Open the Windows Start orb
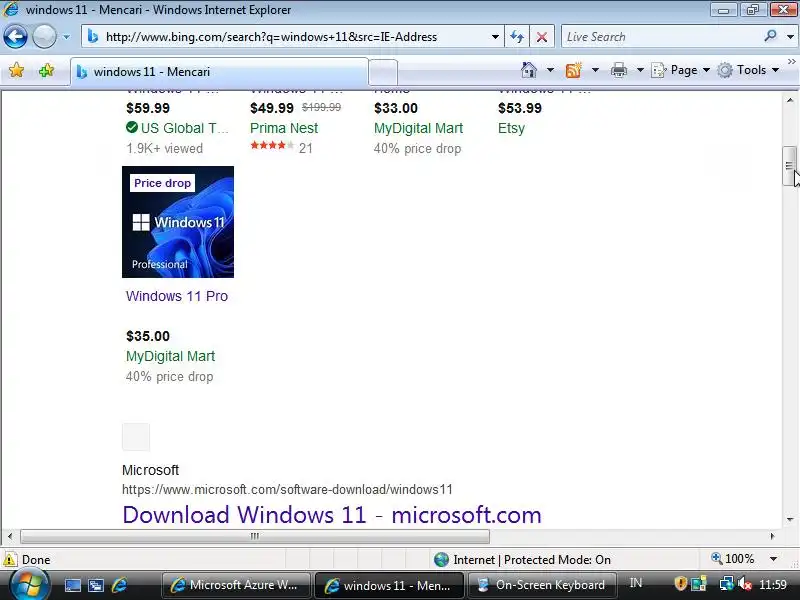Screen dimensions: 800x600 pyautogui.click(x=29, y=585)
